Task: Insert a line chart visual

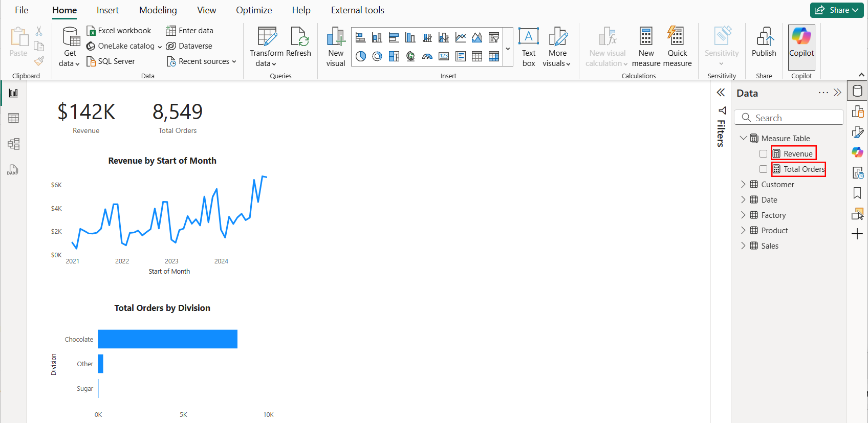Action: coord(461,37)
